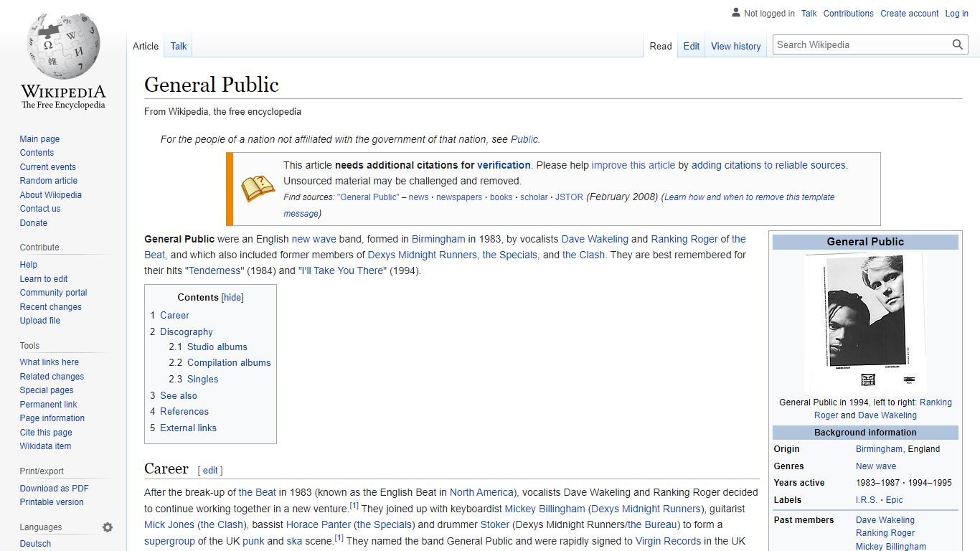Select the Read tab

pos(661,46)
